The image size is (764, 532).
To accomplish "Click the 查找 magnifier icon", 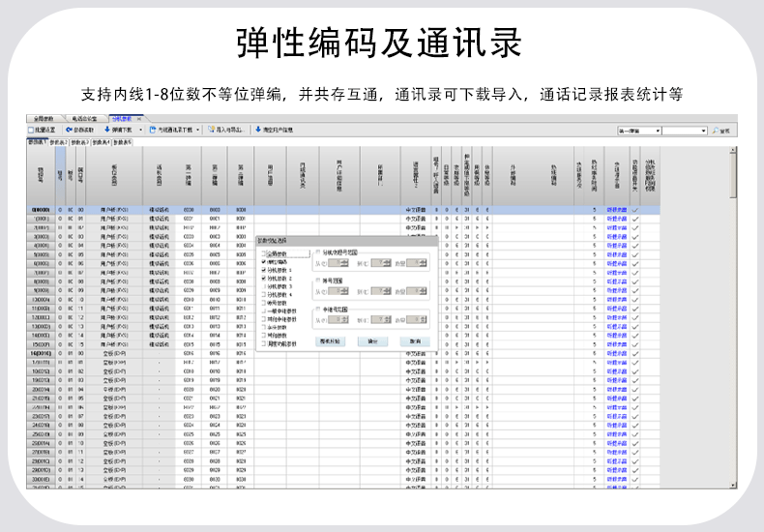I will pos(716,131).
